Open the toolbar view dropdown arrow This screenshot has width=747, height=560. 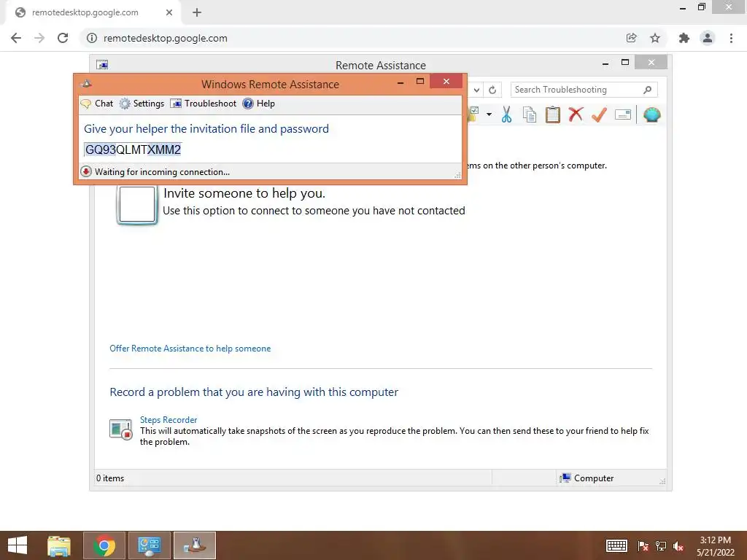489,114
